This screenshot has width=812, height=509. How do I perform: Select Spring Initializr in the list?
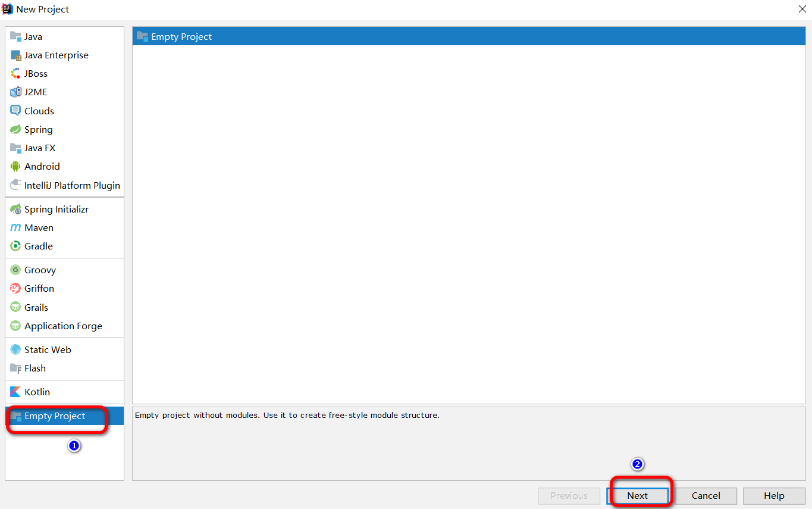pos(64,209)
